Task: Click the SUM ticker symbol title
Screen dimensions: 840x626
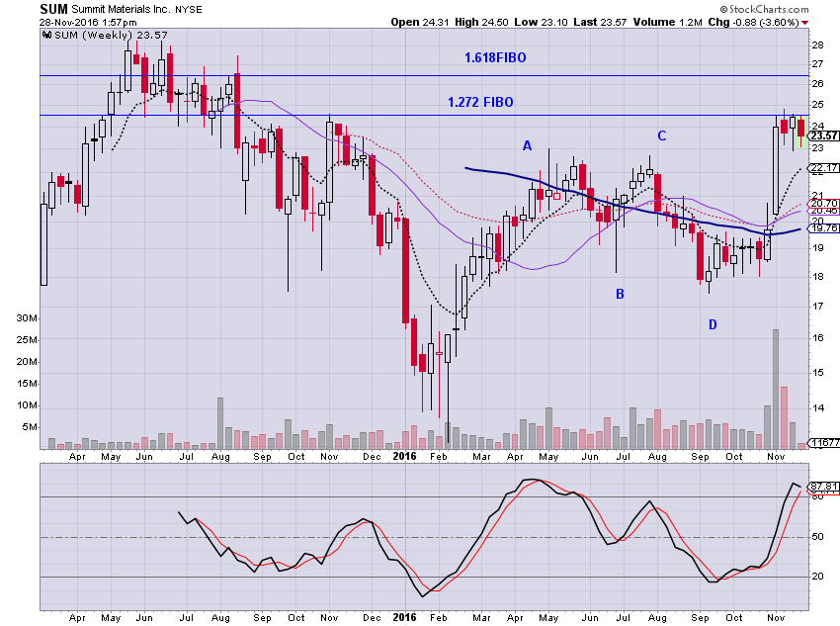Action: 53,9
